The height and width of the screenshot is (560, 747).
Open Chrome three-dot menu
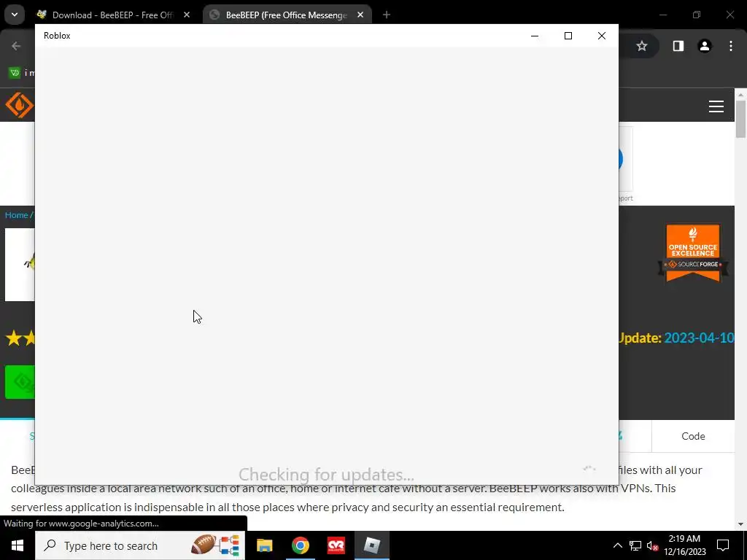(x=731, y=46)
